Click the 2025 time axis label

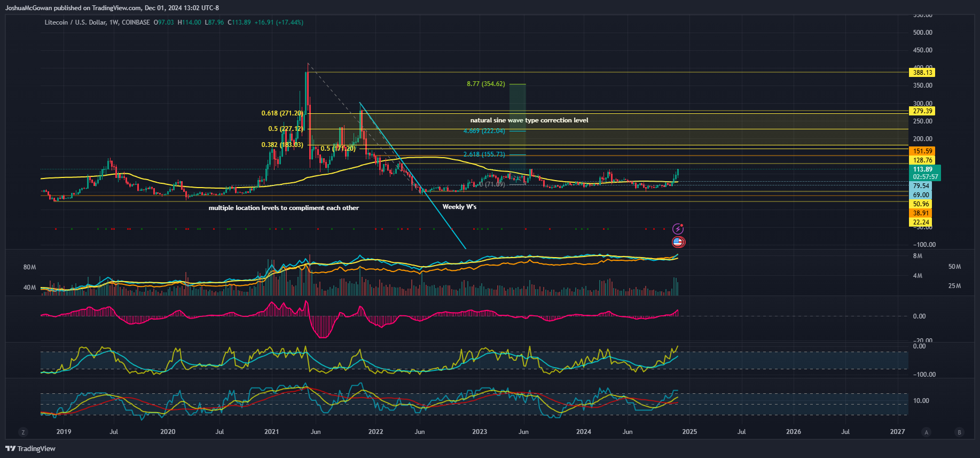(x=689, y=432)
